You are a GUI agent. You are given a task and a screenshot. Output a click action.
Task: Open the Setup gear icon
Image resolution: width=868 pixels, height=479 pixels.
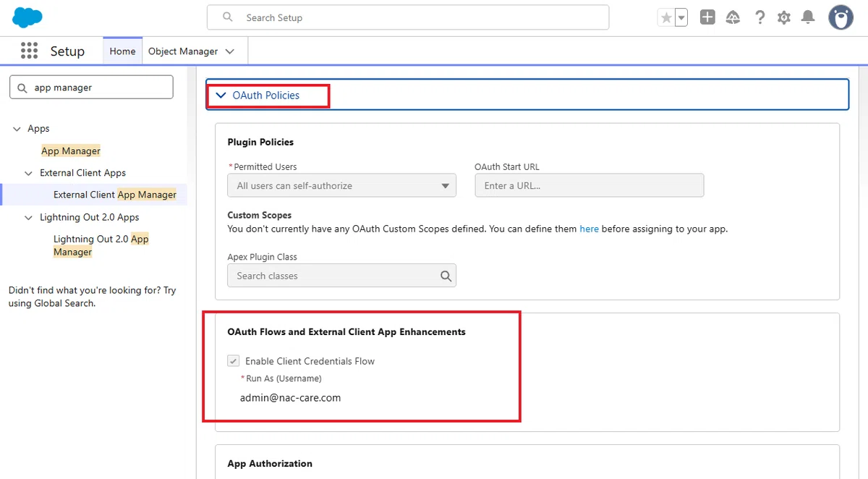[x=784, y=17]
